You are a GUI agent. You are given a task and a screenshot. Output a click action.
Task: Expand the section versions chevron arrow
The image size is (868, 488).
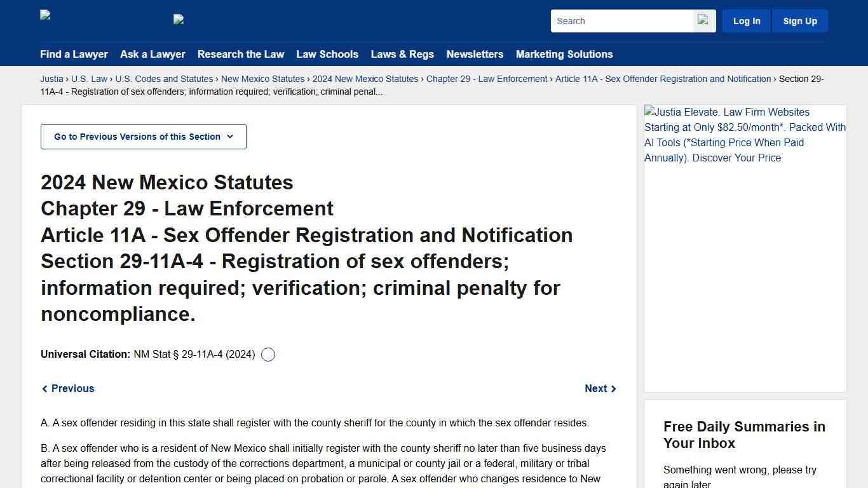230,137
